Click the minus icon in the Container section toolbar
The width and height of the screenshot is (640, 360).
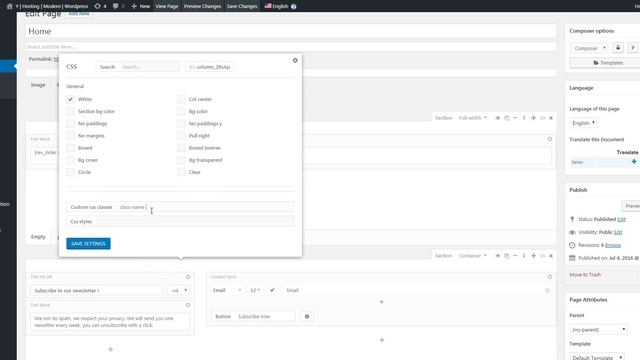coord(515,256)
